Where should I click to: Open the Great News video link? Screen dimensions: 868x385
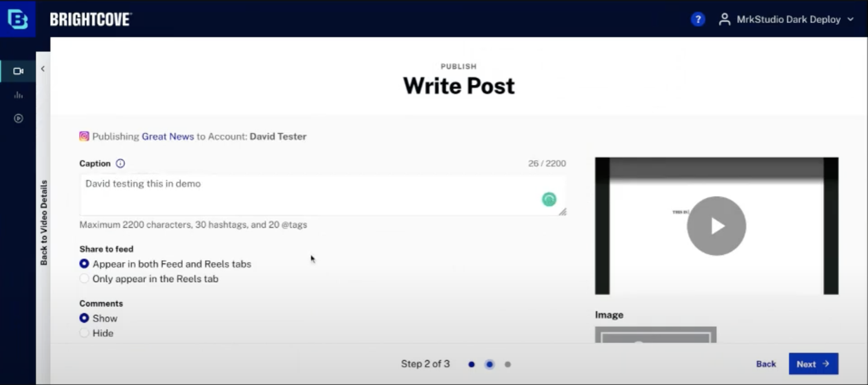168,137
